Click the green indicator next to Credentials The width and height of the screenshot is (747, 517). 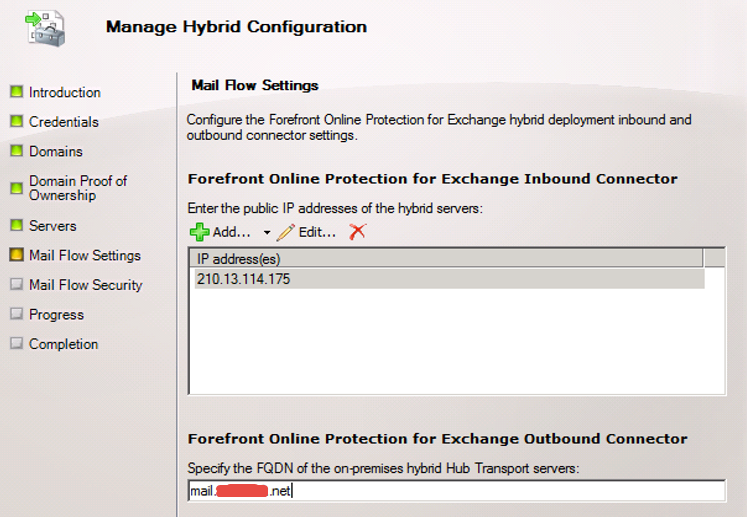click(x=16, y=122)
